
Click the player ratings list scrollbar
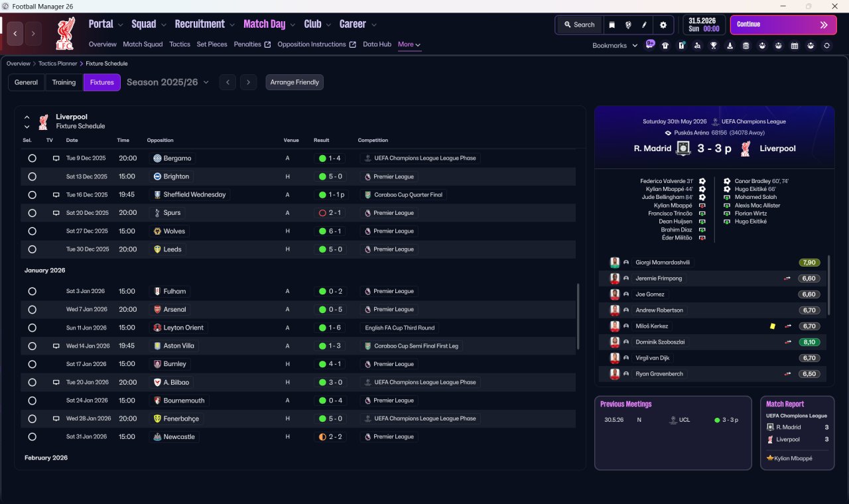tap(828, 285)
